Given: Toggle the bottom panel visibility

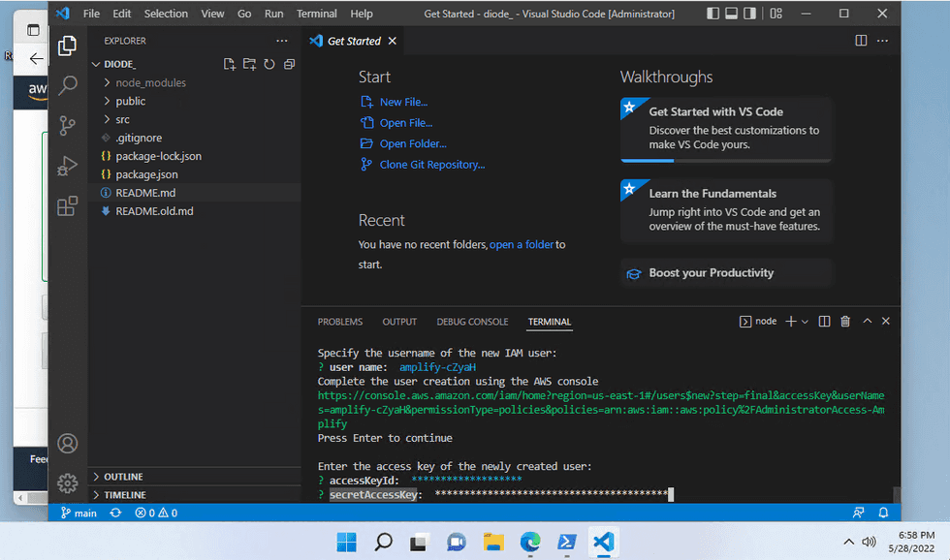Looking at the screenshot, I should 731,14.
